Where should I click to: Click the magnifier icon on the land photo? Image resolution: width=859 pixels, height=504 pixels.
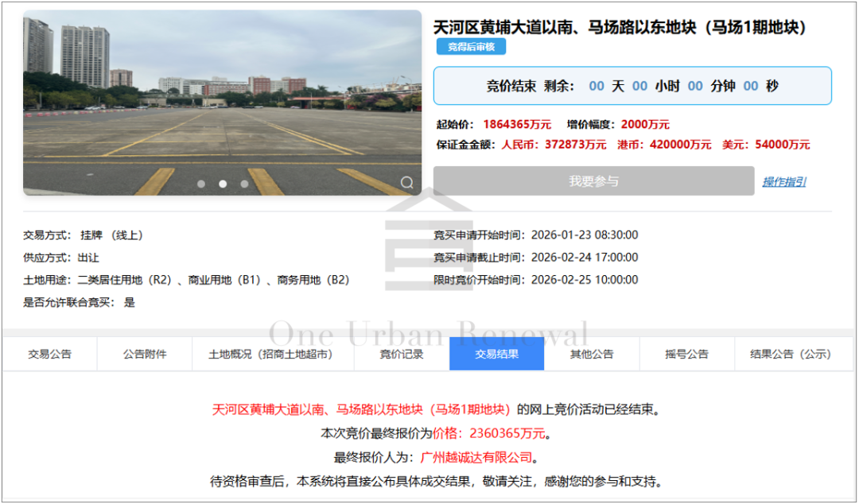point(406,183)
